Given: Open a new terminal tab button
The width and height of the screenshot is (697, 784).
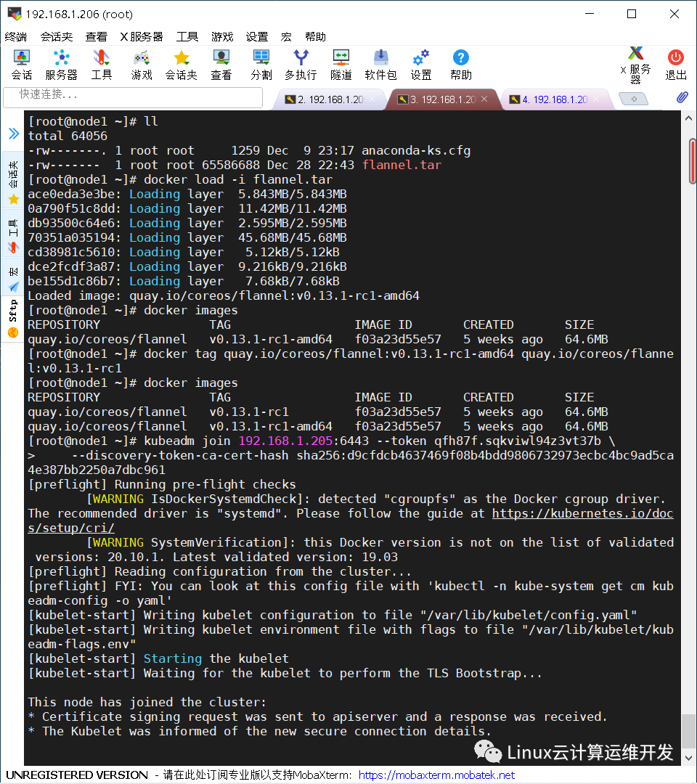Looking at the screenshot, I should pyautogui.click(x=634, y=99).
